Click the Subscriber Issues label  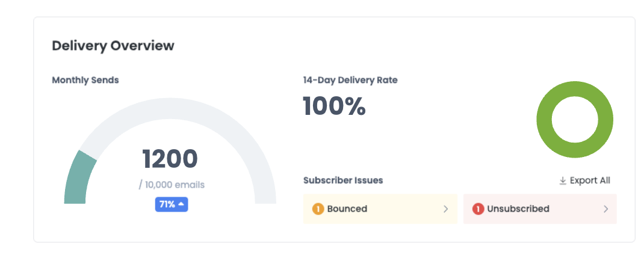[x=342, y=180]
